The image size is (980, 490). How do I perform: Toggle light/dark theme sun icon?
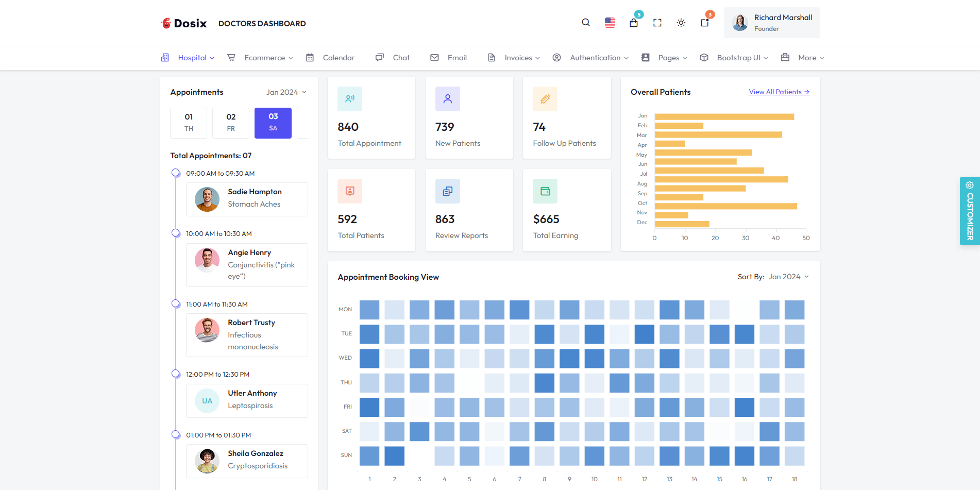click(681, 23)
